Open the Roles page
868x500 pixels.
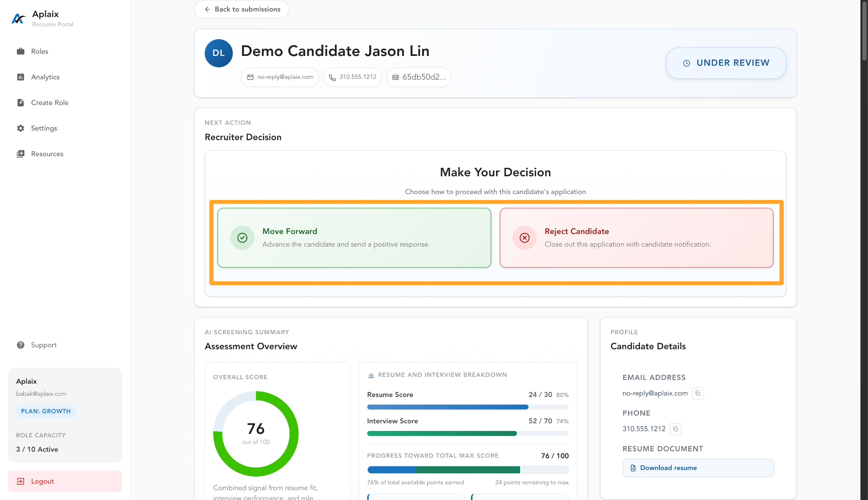pos(65,51)
